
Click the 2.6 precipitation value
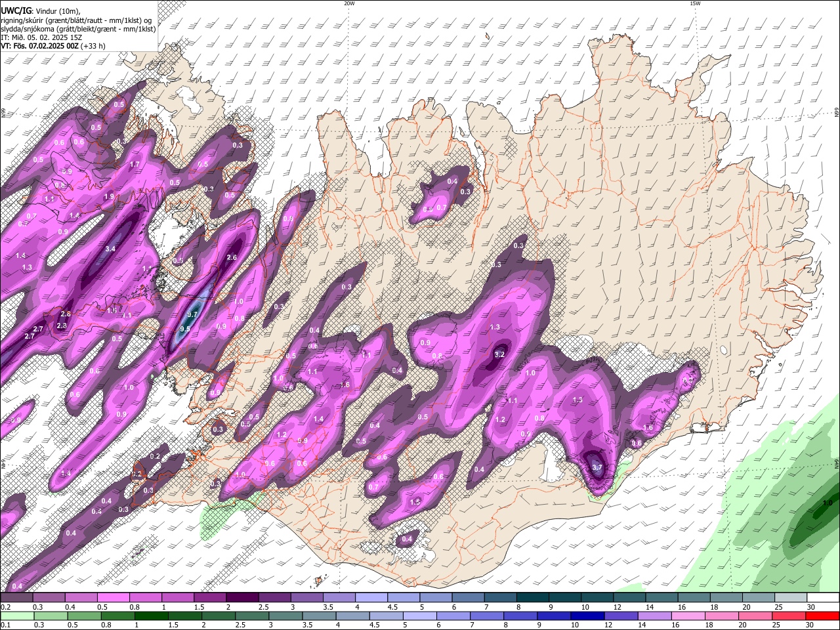pos(231,257)
